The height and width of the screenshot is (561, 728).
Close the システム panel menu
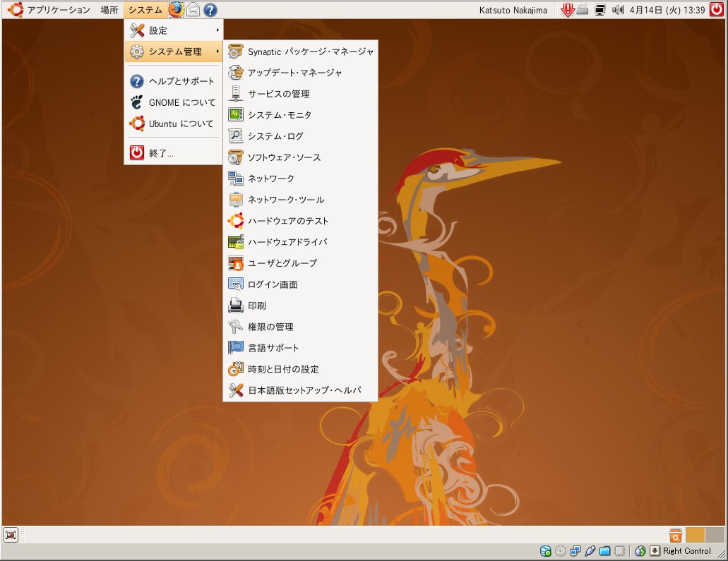click(x=145, y=10)
